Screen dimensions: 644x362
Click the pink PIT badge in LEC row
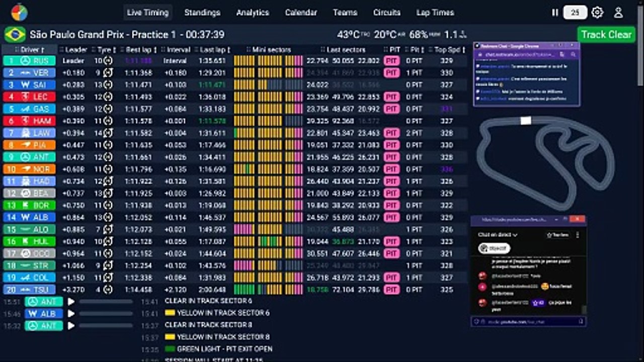(x=392, y=97)
